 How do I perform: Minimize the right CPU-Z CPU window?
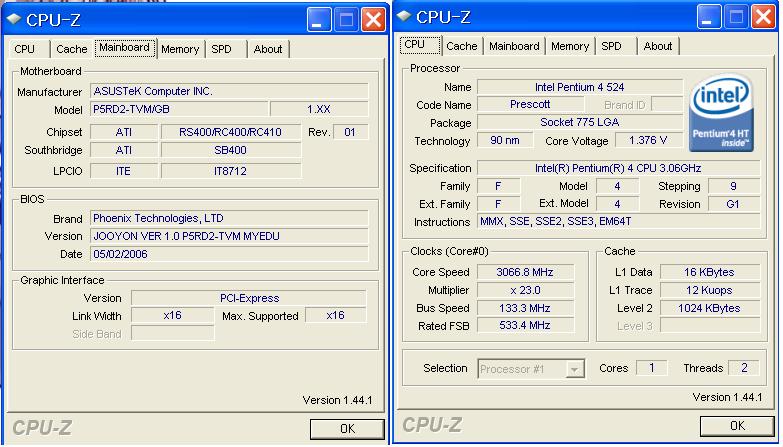coord(709,16)
